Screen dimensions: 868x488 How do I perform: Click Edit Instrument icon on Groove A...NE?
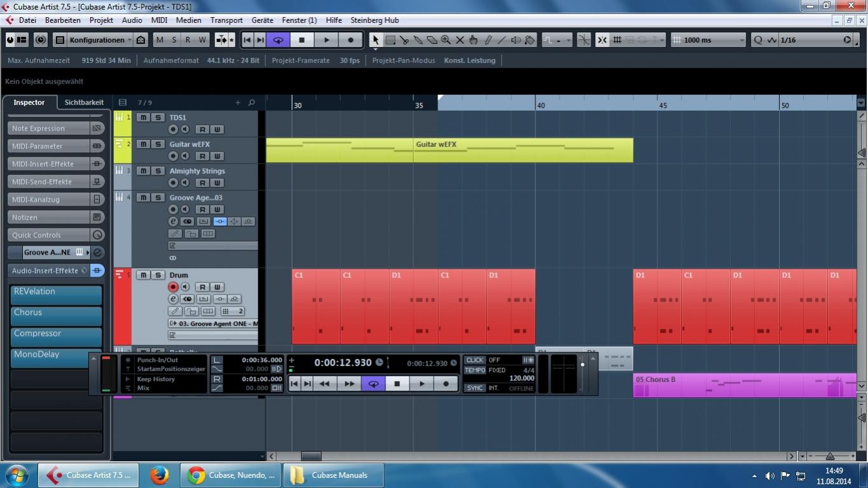pos(97,253)
